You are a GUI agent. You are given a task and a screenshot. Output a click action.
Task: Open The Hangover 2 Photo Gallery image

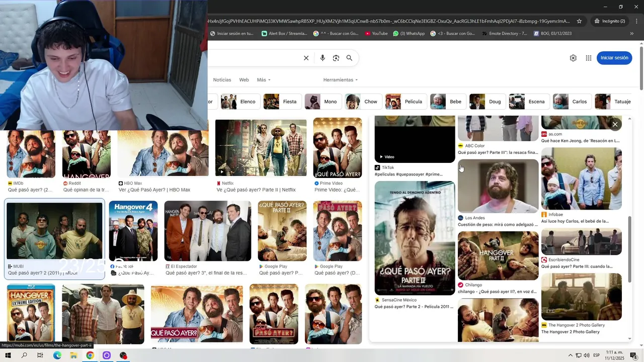pyautogui.click(x=582, y=297)
